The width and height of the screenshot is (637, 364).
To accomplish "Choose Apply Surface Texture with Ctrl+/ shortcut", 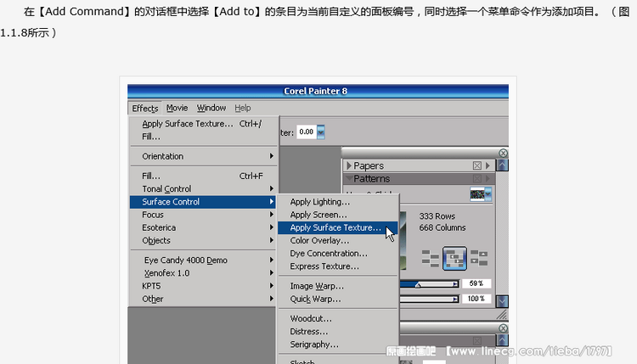I will tap(203, 124).
